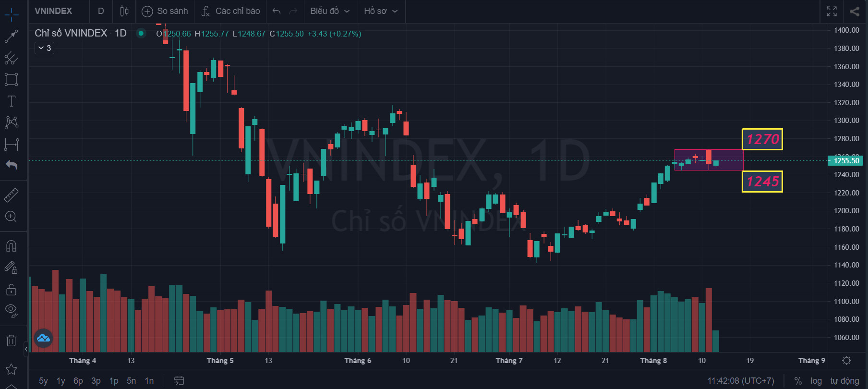Click the trash remove drawings icon

[x=12, y=340]
